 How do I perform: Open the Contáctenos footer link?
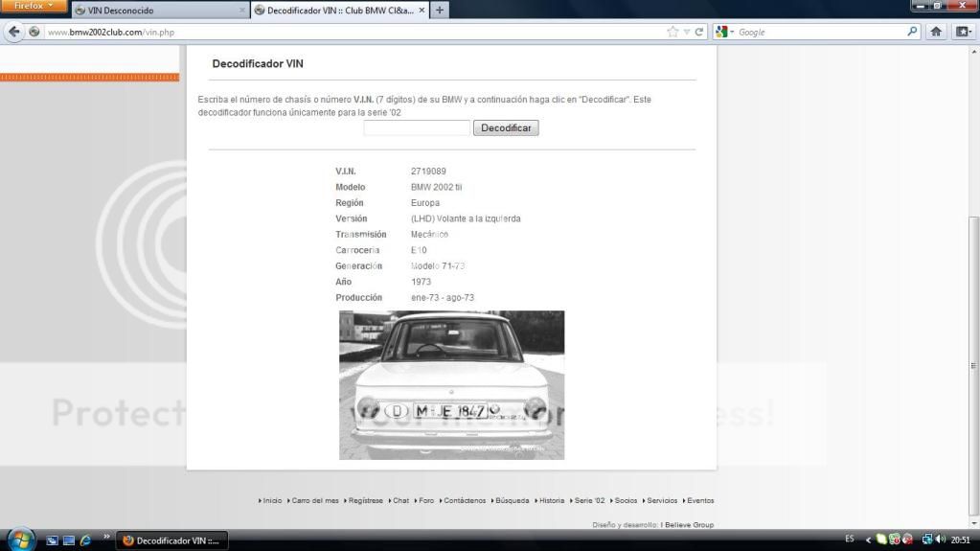pyautogui.click(x=464, y=500)
